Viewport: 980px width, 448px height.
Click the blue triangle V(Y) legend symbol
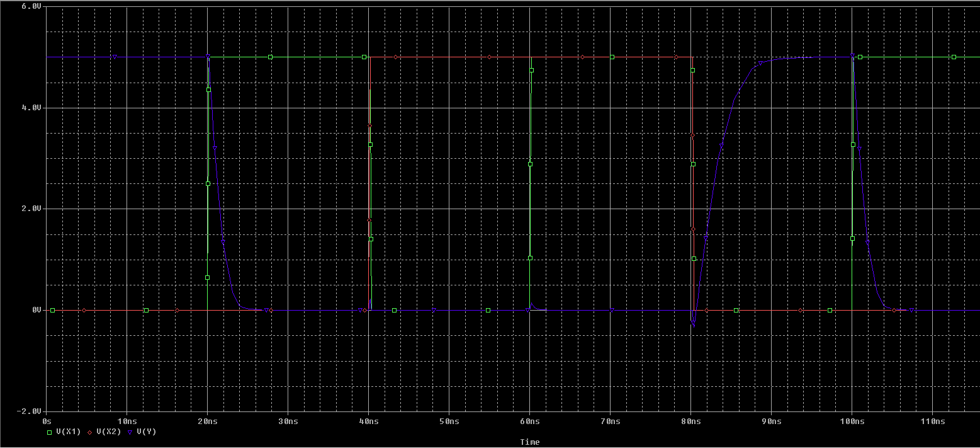130,432
